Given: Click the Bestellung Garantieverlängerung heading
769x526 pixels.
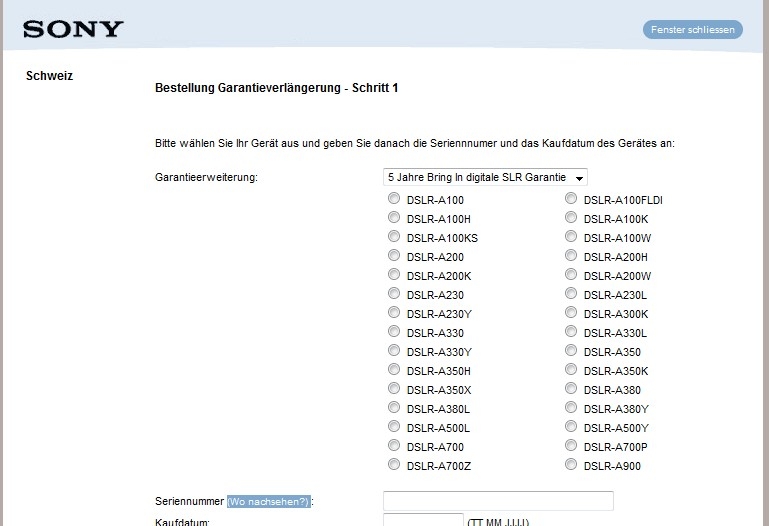Looking at the screenshot, I should [x=277, y=88].
